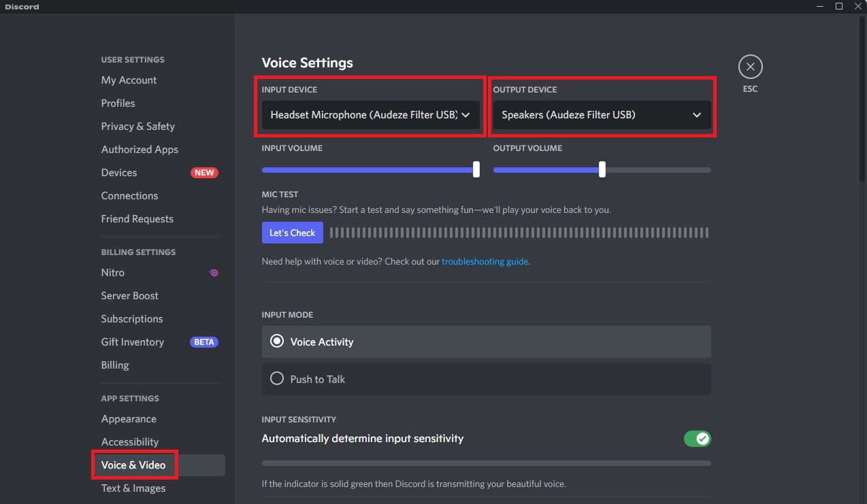Viewport: 867px width, 504px height.
Task: Open the Output Device dropdown
Action: (602, 115)
